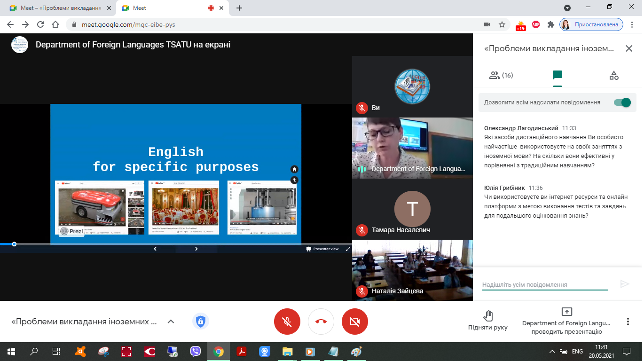Viewport: 644px width, 361px height.
Task: Expand the meeting details chevron
Action: point(171,322)
